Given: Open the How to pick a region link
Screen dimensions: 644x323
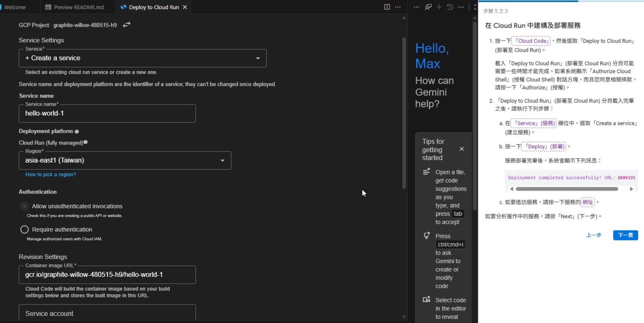Looking at the screenshot, I should point(51,175).
